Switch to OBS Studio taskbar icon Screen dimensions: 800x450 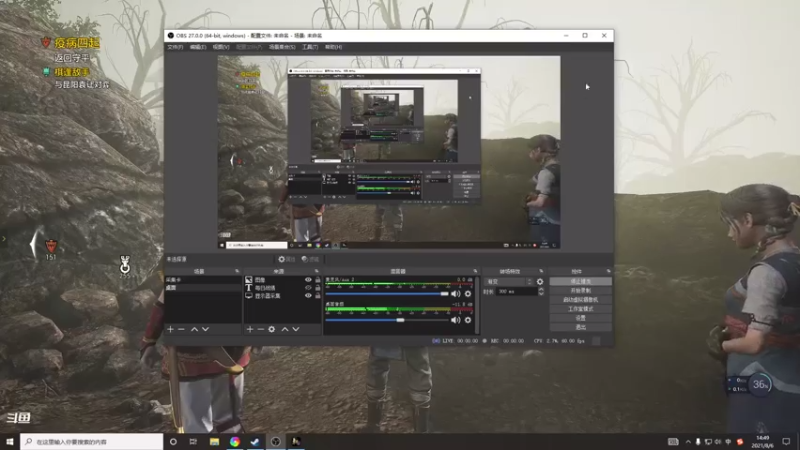276,442
